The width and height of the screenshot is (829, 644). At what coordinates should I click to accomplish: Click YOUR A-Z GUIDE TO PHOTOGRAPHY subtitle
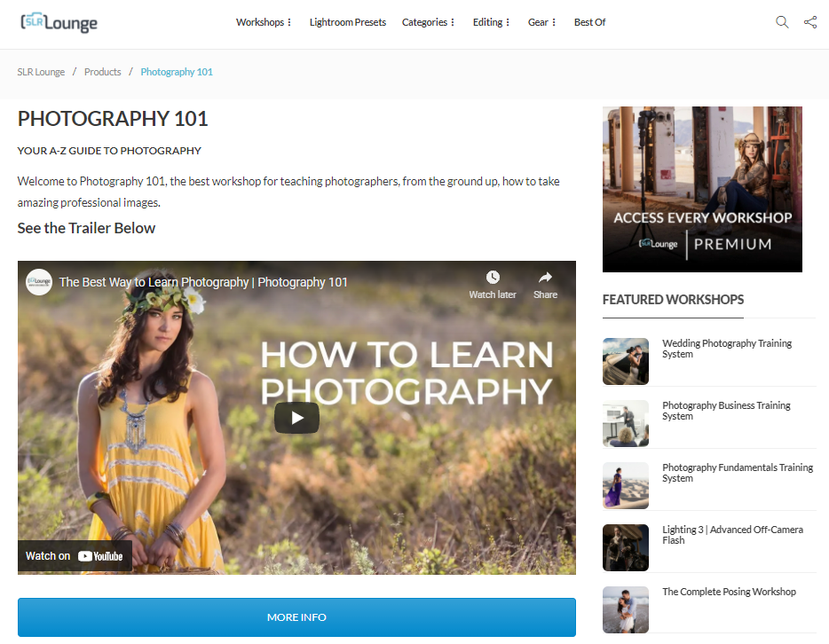[x=109, y=151]
